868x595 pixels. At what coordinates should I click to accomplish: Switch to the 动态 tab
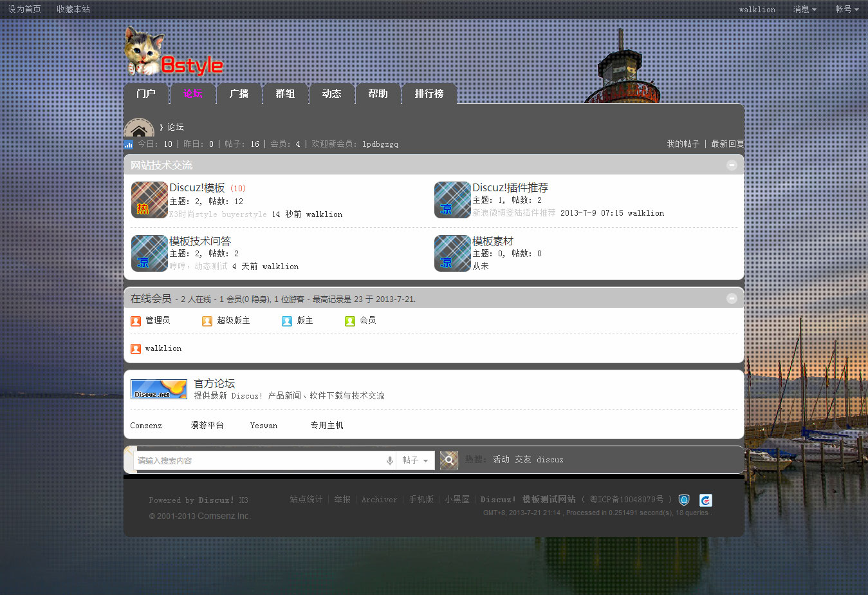point(331,94)
